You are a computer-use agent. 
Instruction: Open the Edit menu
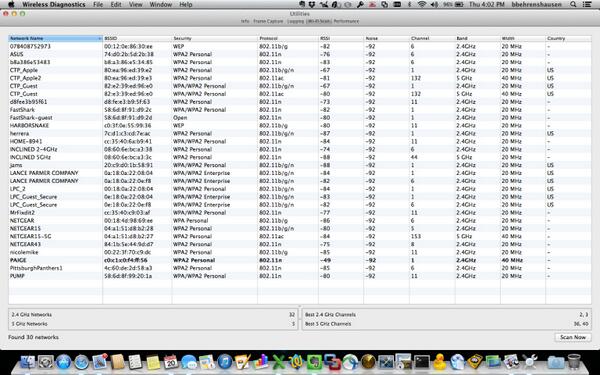pos(116,5)
